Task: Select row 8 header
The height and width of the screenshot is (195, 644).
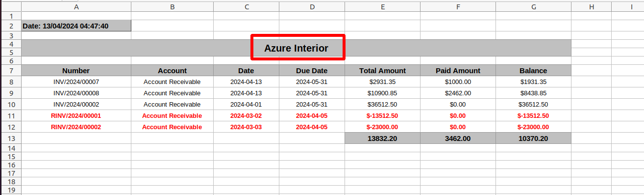Action: click(x=10, y=82)
